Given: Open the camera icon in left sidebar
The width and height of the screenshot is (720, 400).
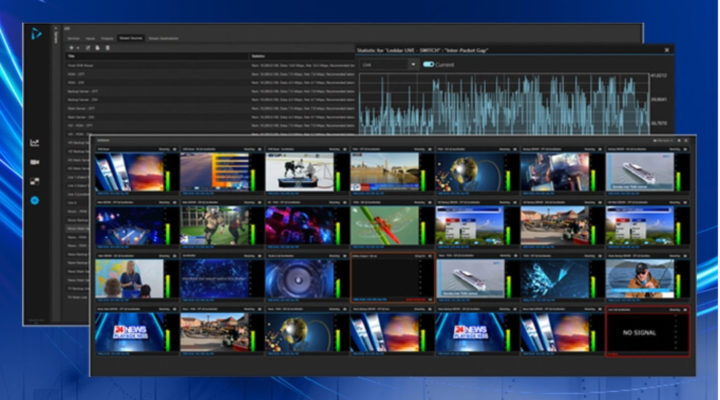Looking at the screenshot, I should (34, 162).
